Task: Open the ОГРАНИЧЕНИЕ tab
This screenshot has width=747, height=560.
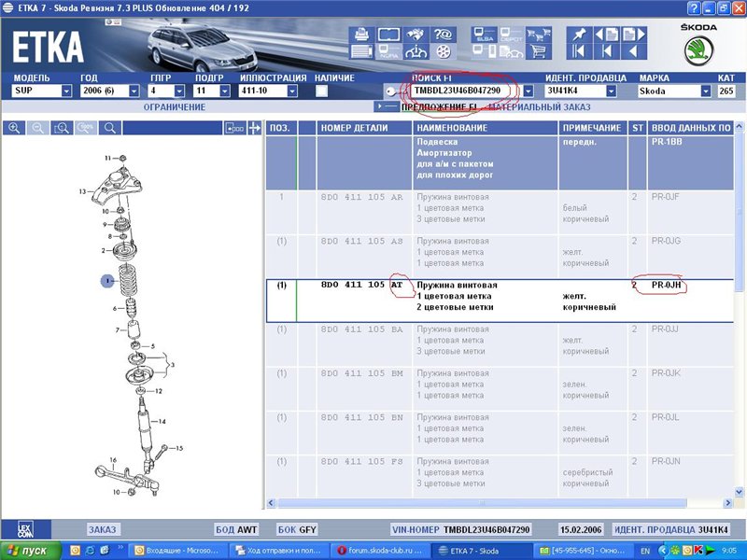Action: [x=175, y=107]
